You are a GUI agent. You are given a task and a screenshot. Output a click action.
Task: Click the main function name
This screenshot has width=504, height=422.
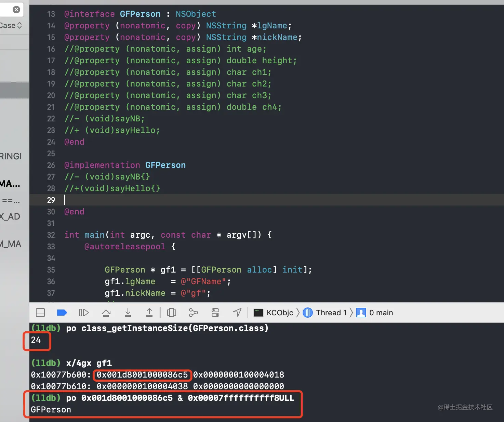(94, 235)
